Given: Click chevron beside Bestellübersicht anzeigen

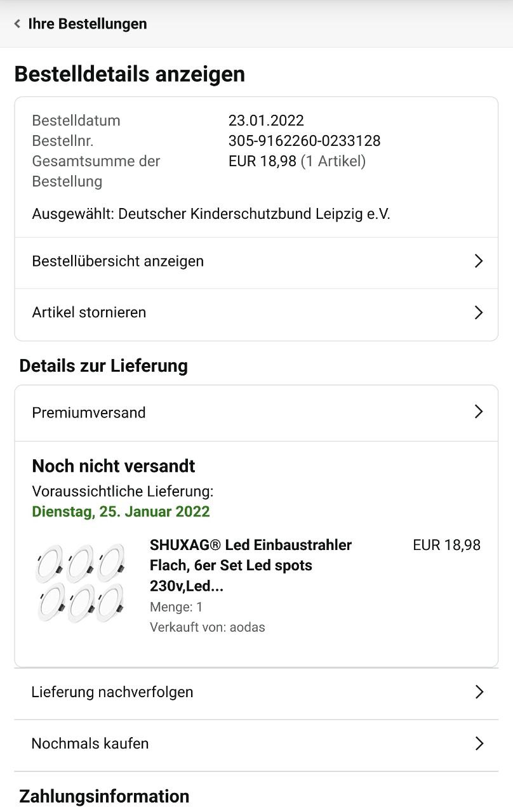Looking at the screenshot, I should (479, 261).
